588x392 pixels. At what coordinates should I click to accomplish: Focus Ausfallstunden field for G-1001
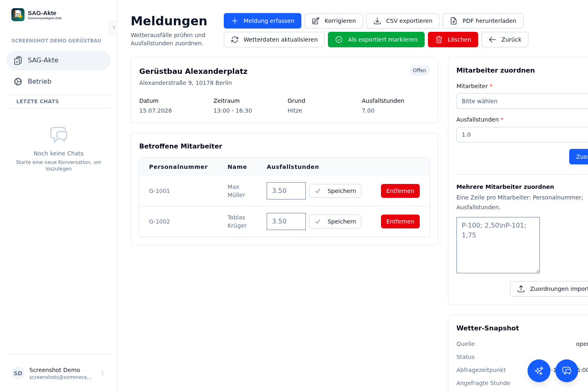click(286, 191)
